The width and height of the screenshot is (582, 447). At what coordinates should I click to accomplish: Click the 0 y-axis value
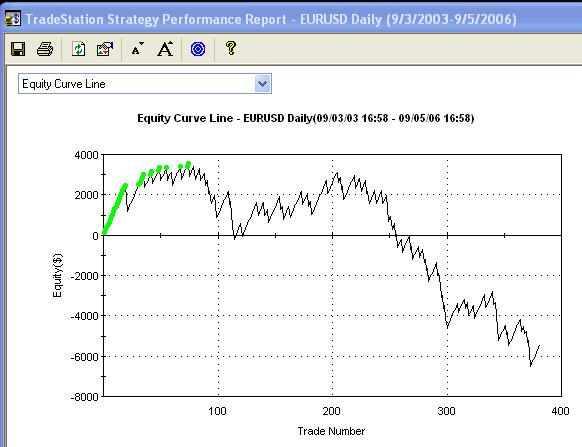coord(95,236)
